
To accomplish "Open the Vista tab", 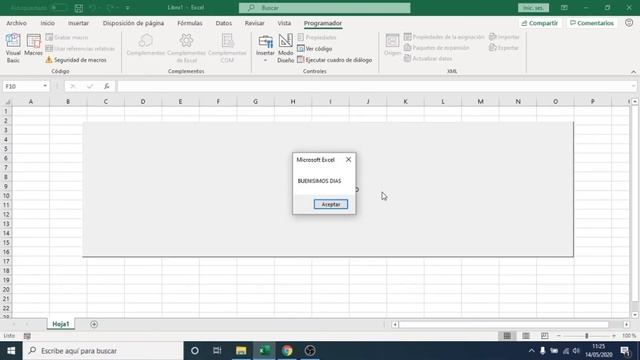I will click(x=284, y=23).
